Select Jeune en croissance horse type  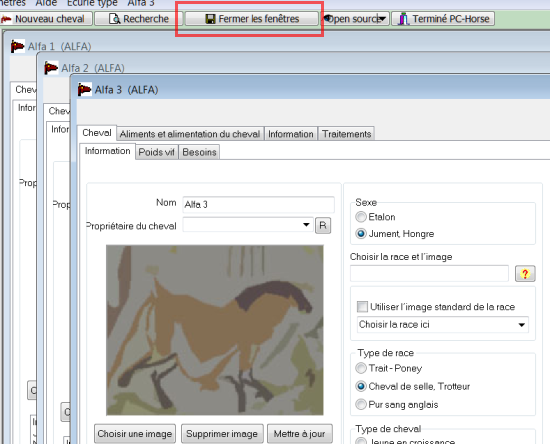pos(361,441)
